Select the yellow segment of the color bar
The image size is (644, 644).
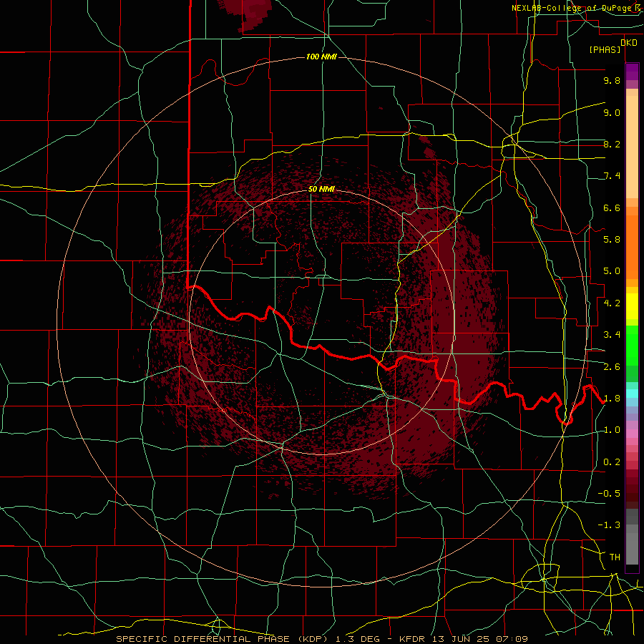632,306
